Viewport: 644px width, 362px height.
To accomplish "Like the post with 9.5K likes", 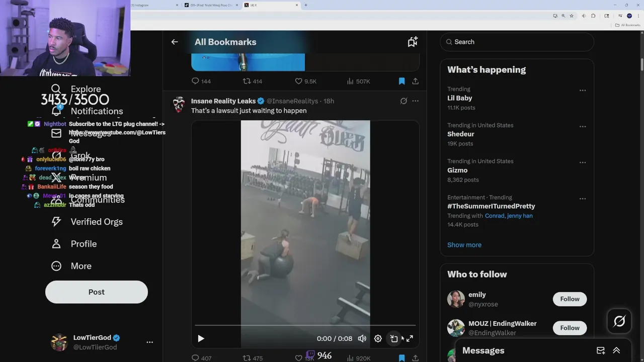I will (305, 81).
